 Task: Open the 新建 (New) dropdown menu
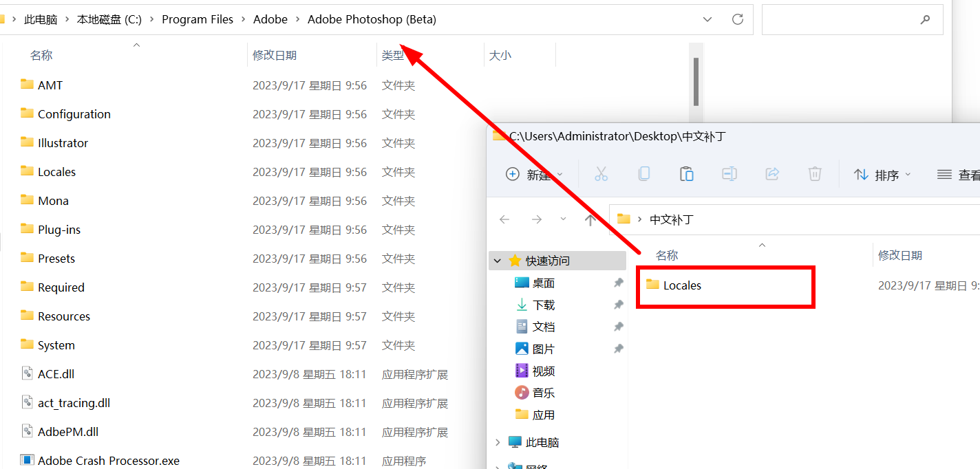tap(535, 175)
